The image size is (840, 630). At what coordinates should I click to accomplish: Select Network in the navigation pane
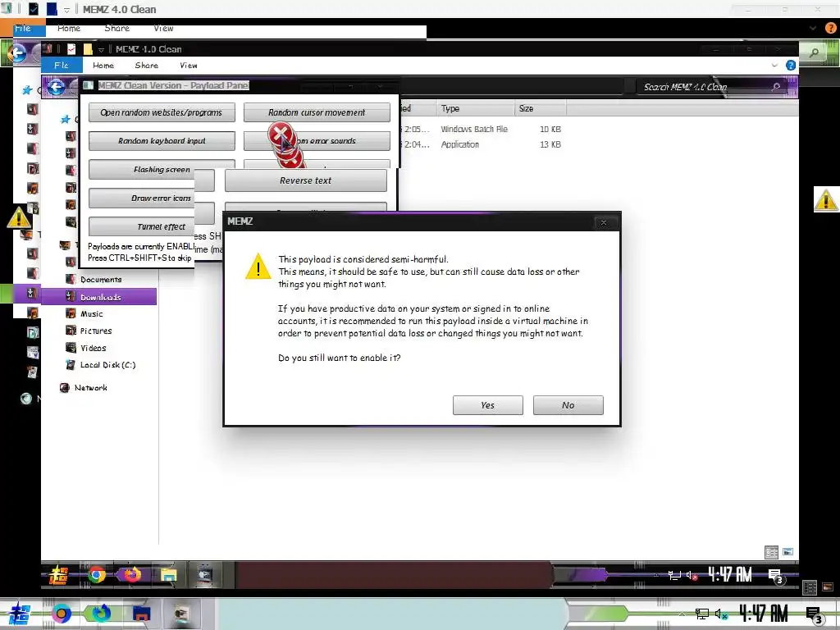(x=90, y=388)
